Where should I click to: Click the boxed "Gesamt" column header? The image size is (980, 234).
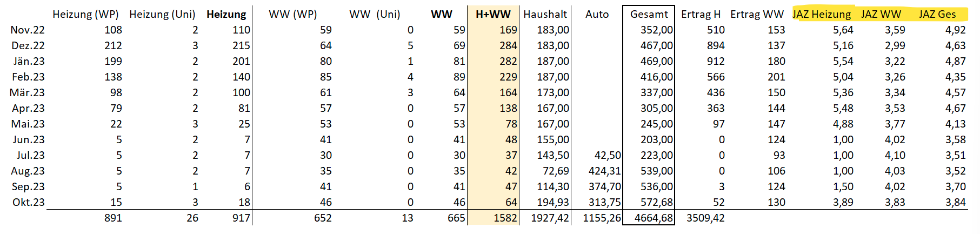[x=649, y=14]
